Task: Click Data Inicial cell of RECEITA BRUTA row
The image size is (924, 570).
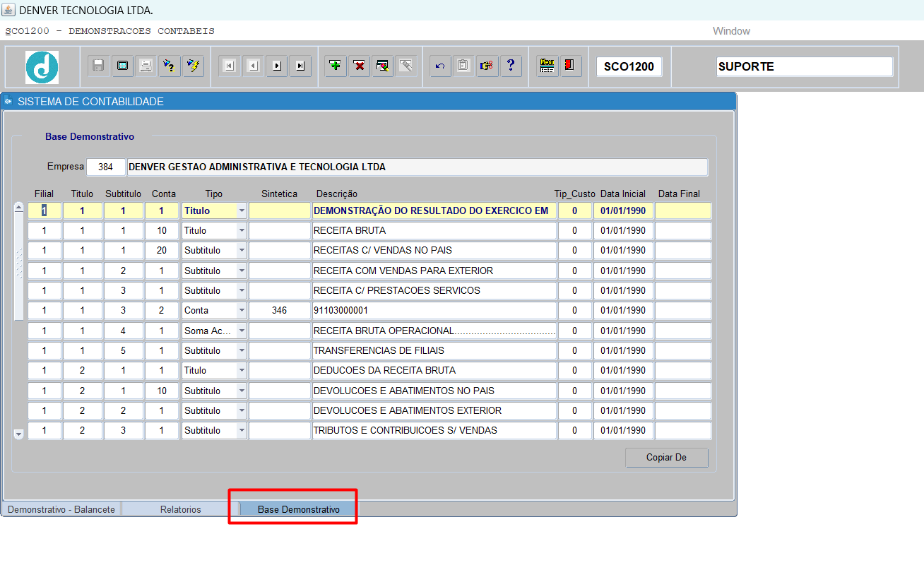Action: click(623, 230)
